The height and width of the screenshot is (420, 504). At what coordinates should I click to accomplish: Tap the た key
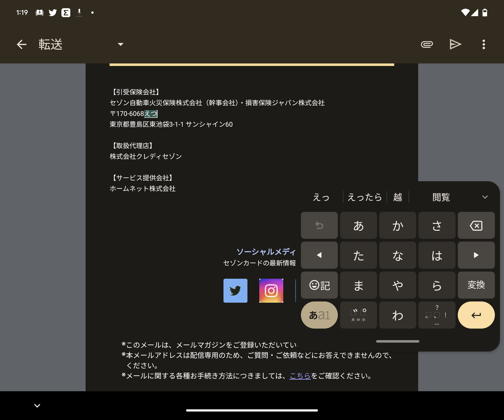(358, 255)
